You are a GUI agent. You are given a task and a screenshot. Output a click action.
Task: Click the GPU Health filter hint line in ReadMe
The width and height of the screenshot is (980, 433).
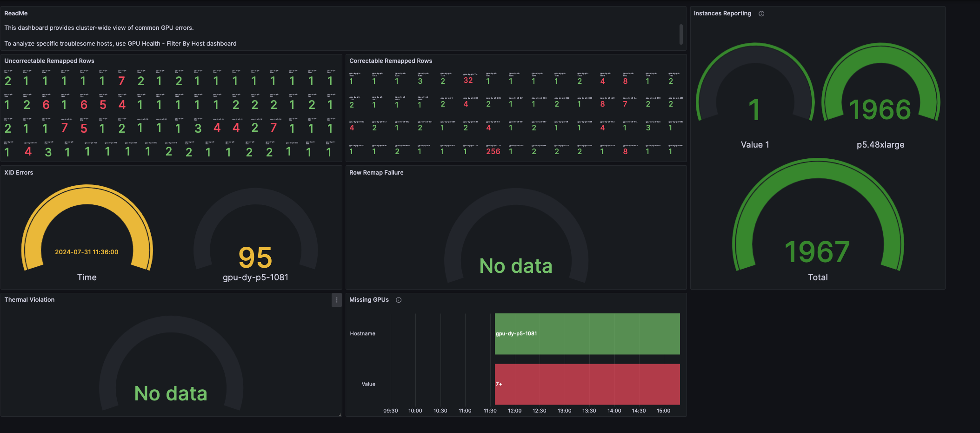coord(120,44)
